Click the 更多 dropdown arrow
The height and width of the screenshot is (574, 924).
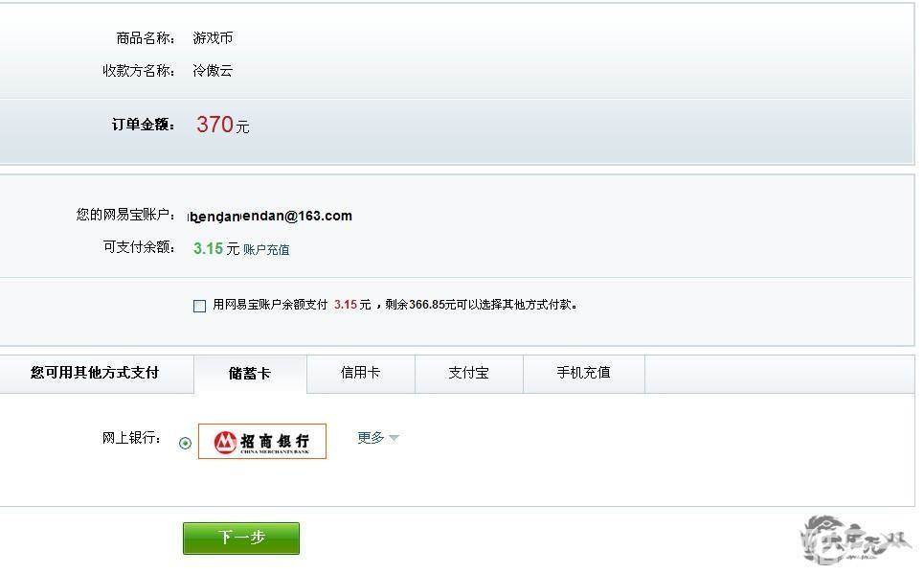pos(394,438)
